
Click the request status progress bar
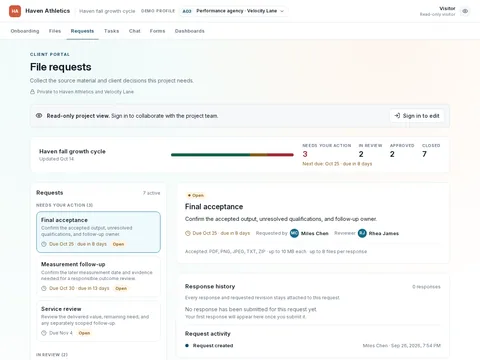click(x=232, y=155)
